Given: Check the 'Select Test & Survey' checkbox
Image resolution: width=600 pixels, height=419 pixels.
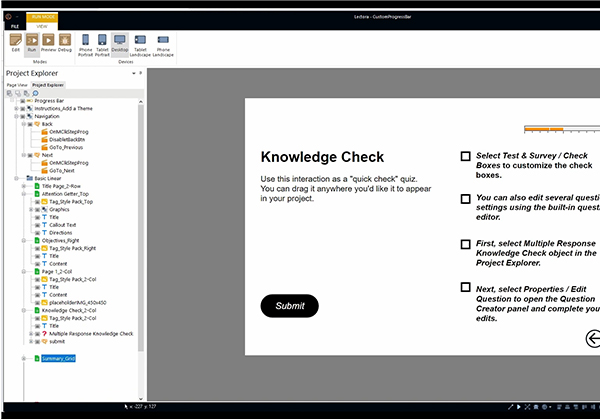Looking at the screenshot, I should [x=466, y=157].
